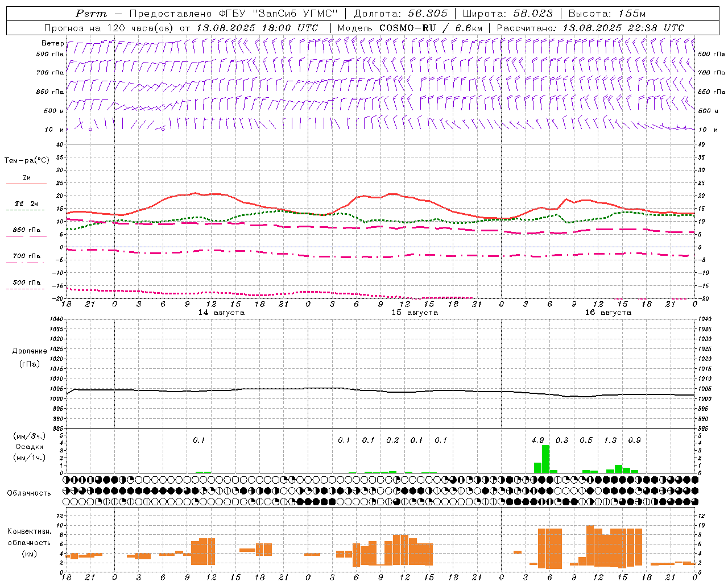Click the "Рассчитано: 13.08.2025 22:38 UTC" timestamp
Viewport: 728px width, 582px height.
tap(590, 28)
